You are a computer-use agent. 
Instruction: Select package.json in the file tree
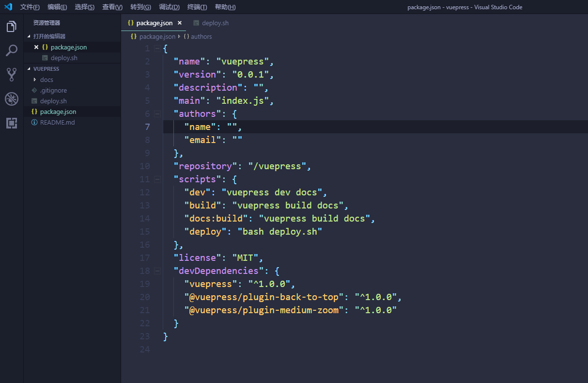coord(72,112)
